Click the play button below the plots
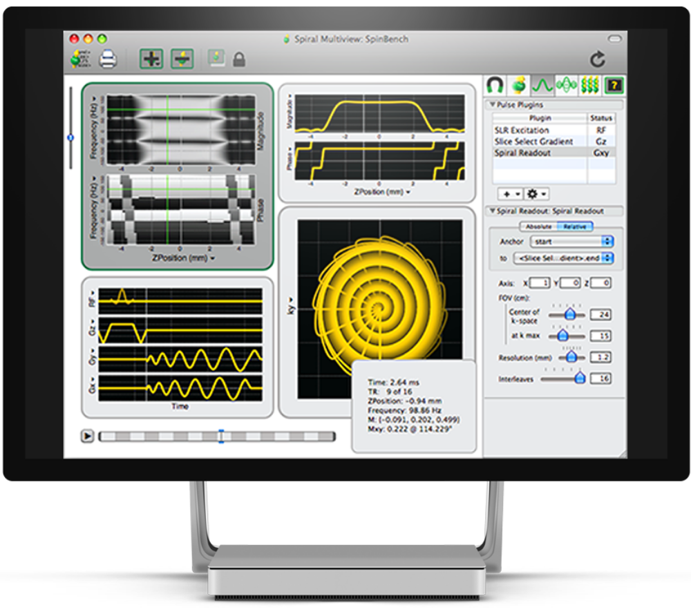The height and width of the screenshot is (616, 691). coord(87,436)
